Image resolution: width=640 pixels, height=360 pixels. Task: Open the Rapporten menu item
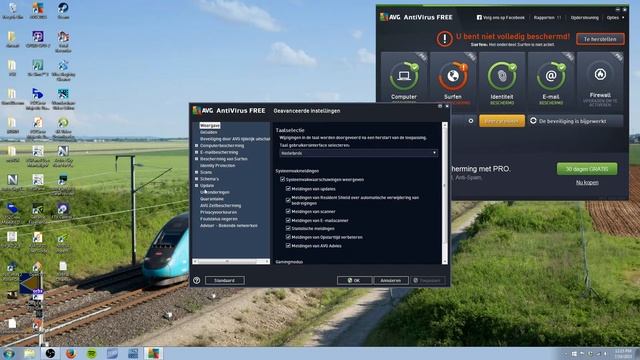tap(547, 18)
